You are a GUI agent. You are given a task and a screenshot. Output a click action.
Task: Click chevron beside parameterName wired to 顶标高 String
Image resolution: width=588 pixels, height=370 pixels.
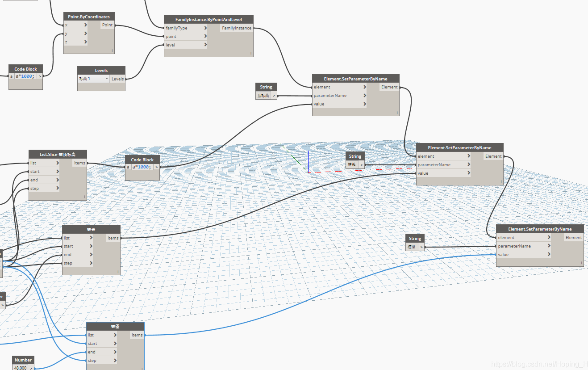(365, 96)
